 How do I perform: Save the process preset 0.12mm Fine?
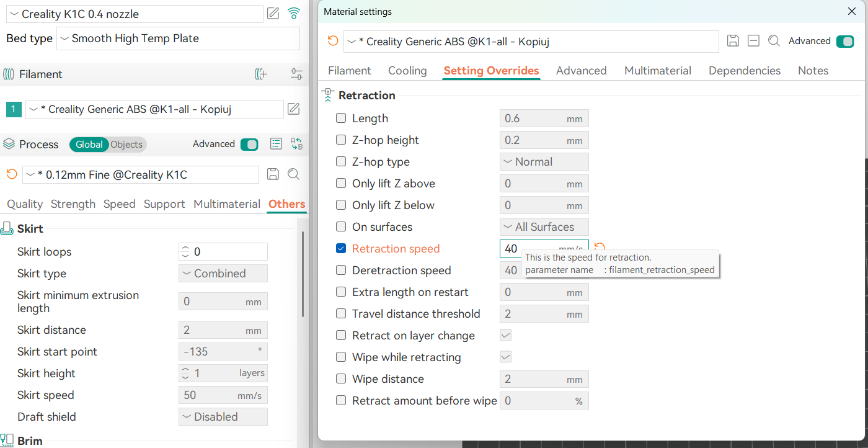point(273,174)
